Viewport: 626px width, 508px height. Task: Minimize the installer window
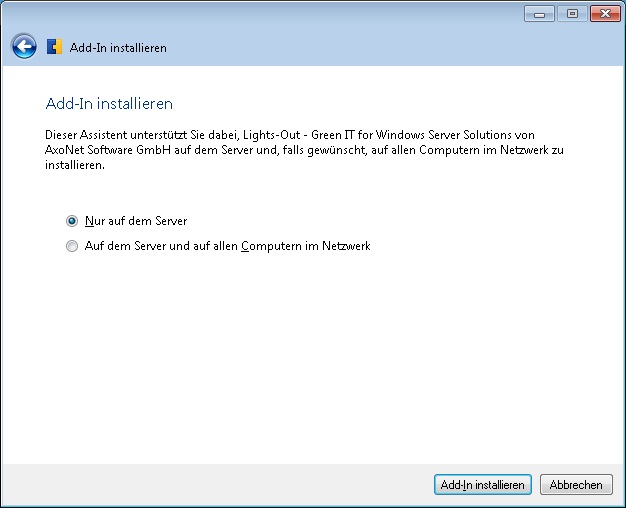click(x=539, y=14)
